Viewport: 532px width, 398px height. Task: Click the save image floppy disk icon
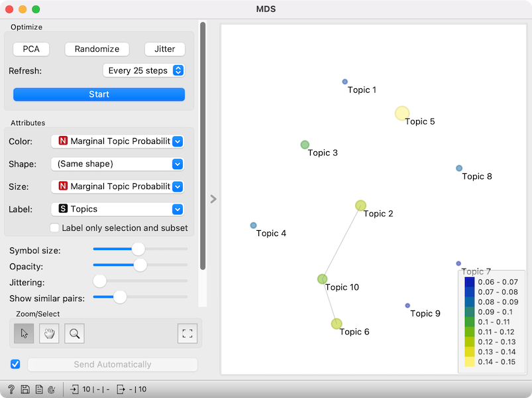(25, 389)
